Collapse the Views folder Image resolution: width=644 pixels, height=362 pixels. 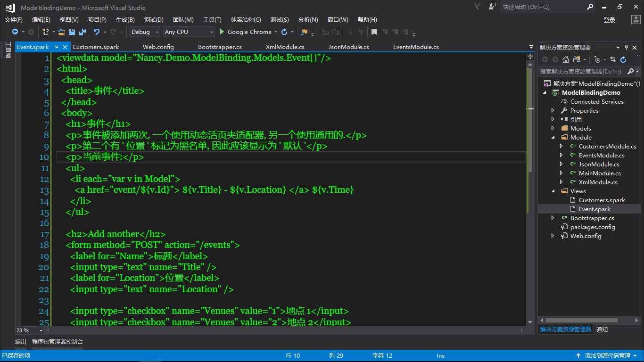point(553,191)
